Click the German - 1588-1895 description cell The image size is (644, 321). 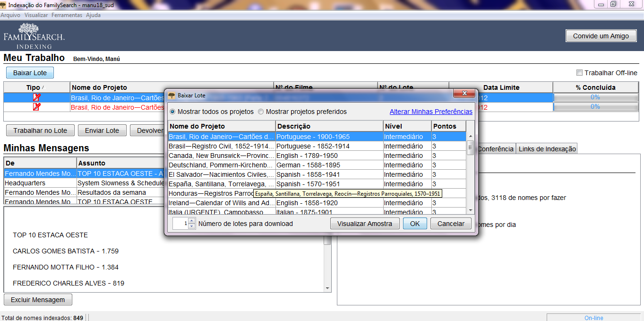click(x=329, y=165)
